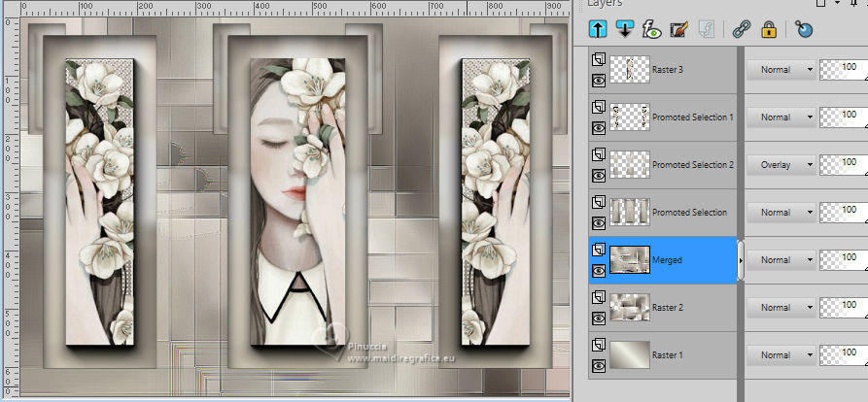Click the Edit Selection brush icon
The image size is (868, 402).
click(x=678, y=29)
